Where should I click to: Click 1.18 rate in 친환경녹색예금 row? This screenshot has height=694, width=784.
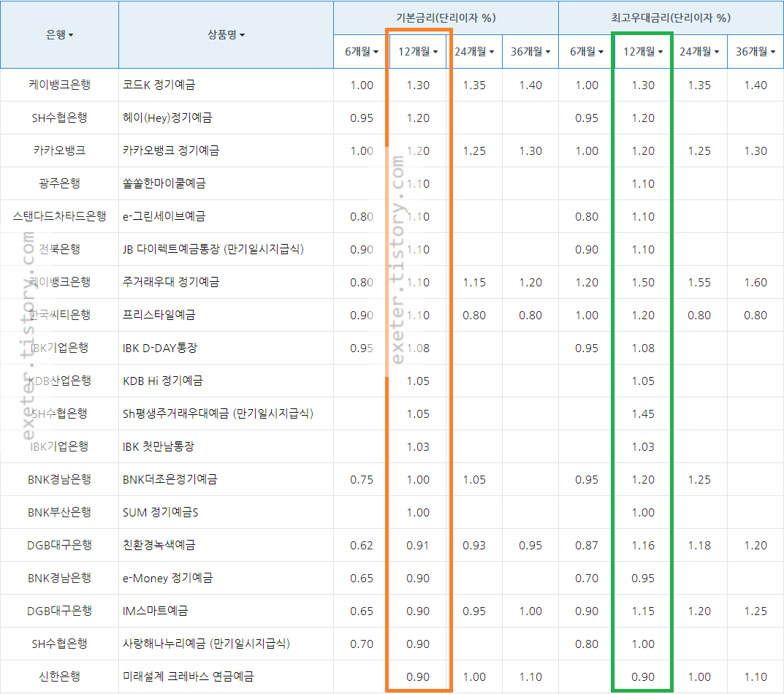coord(699,546)
